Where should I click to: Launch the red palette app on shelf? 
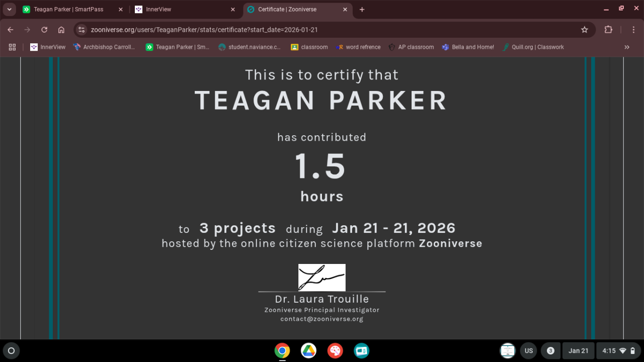click(x=335, y=350)
